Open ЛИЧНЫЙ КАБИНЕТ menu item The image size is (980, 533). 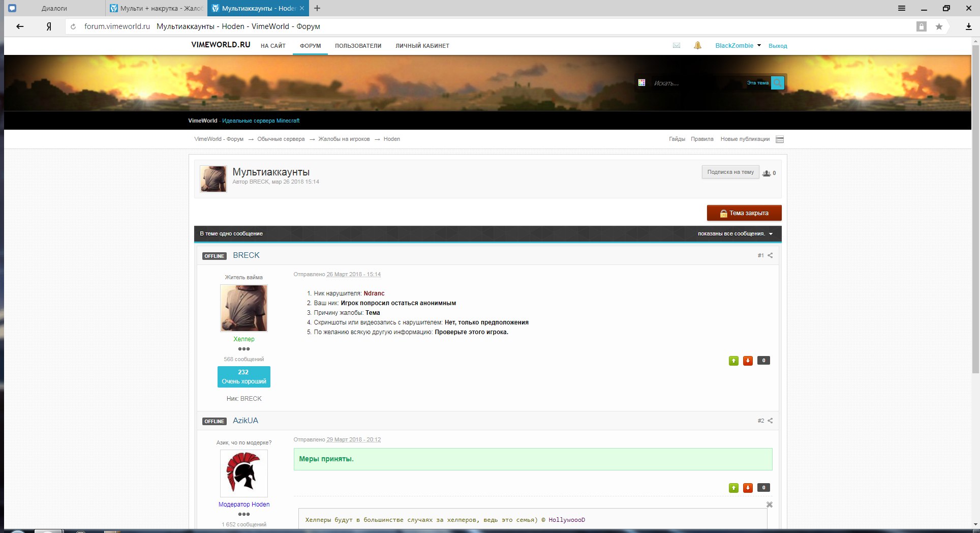click(x=422, y=46)
